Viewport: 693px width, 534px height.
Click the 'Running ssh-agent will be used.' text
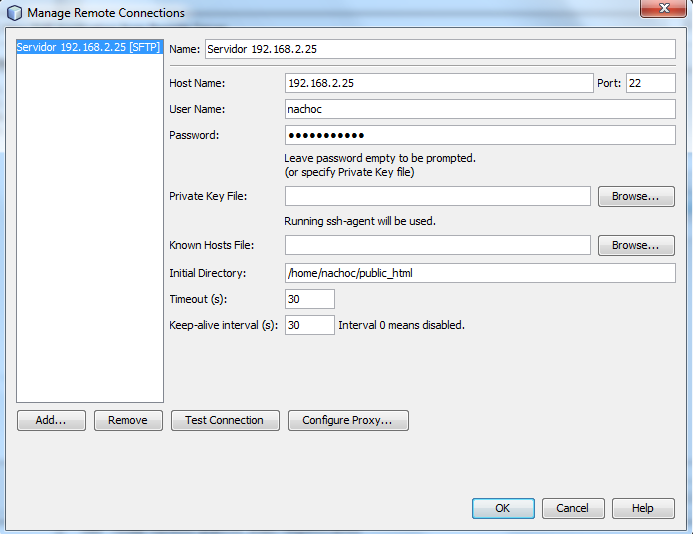[x=360, y=221]
